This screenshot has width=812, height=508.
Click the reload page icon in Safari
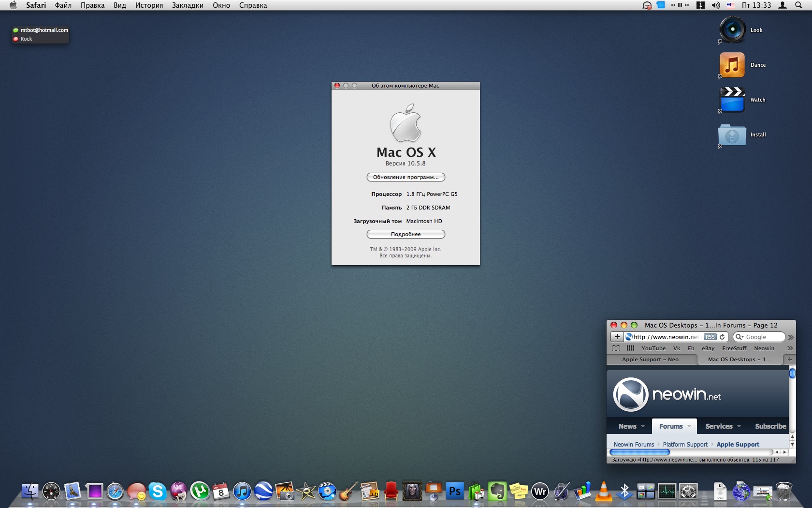click(722, 337)
